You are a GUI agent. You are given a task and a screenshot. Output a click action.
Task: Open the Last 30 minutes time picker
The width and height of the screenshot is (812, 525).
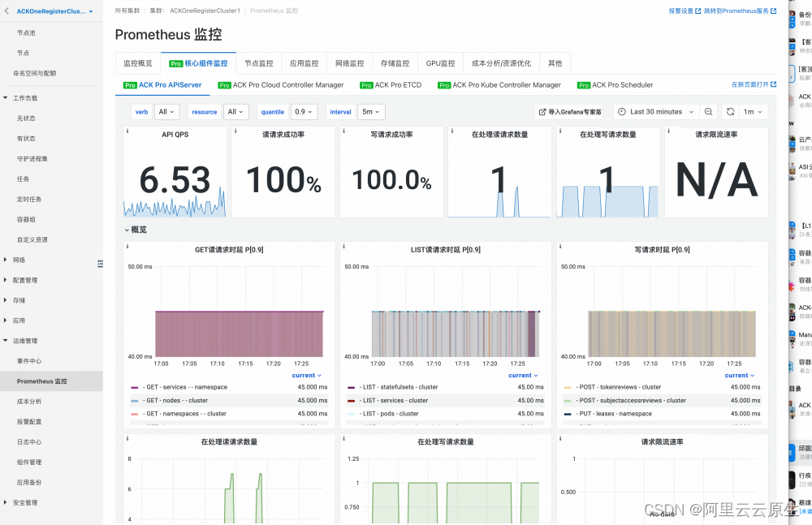(x=655, y=112)
